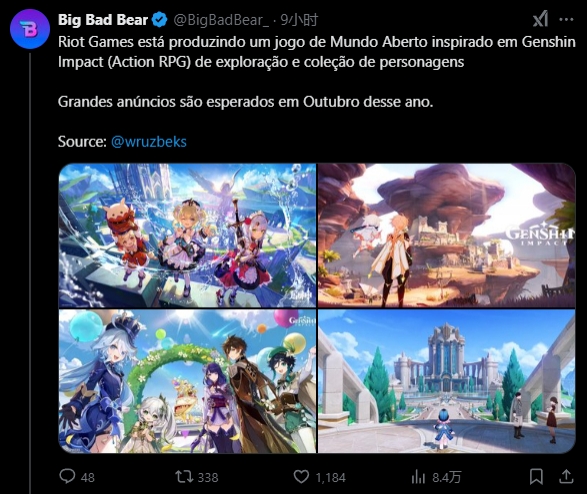The width and height of the screenshot is (587, 494).
Task: Open the share upload icon
Action: point(566,476)
